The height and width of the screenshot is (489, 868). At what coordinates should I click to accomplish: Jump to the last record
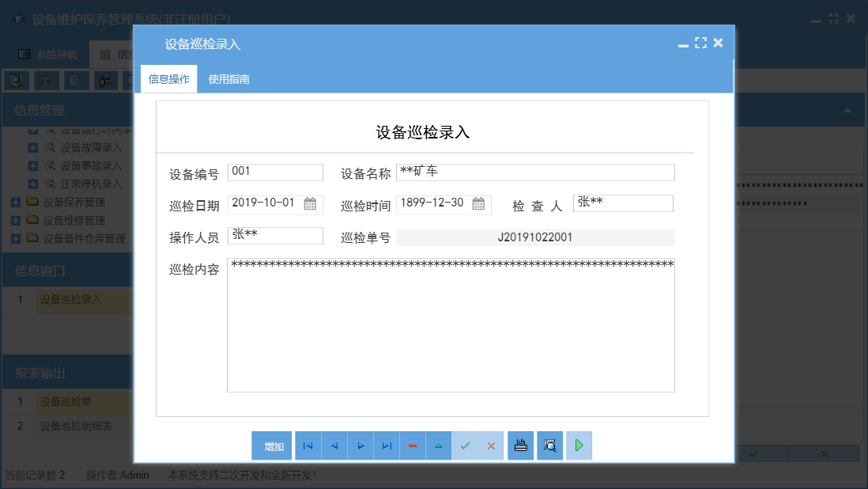387,445
